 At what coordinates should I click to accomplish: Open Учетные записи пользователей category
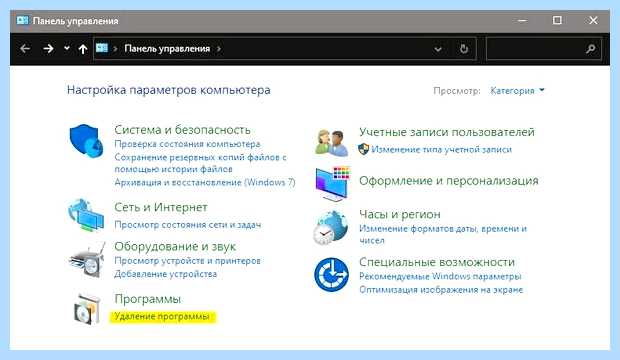(447, 132)
